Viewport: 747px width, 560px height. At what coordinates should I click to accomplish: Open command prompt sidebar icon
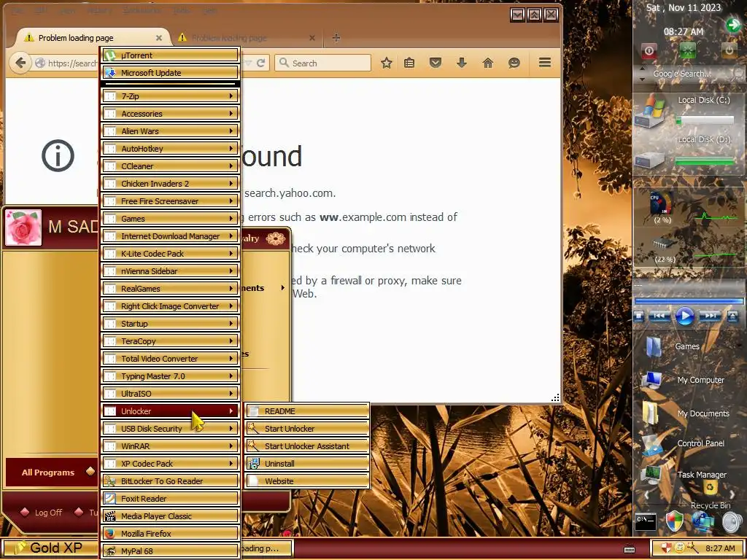click(646, 522)
